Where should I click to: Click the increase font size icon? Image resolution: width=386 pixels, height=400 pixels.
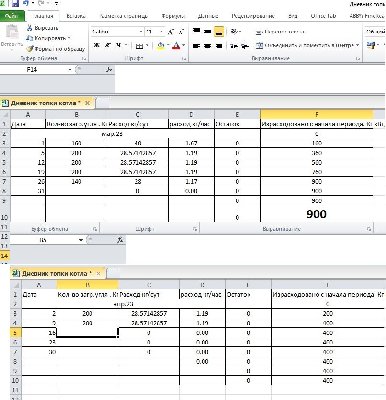(171, 32)
